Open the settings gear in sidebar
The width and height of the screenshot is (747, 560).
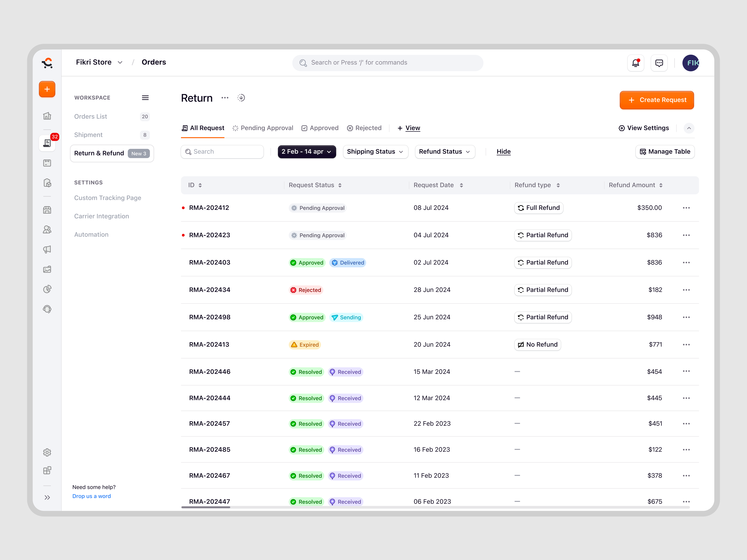[47, 452]
